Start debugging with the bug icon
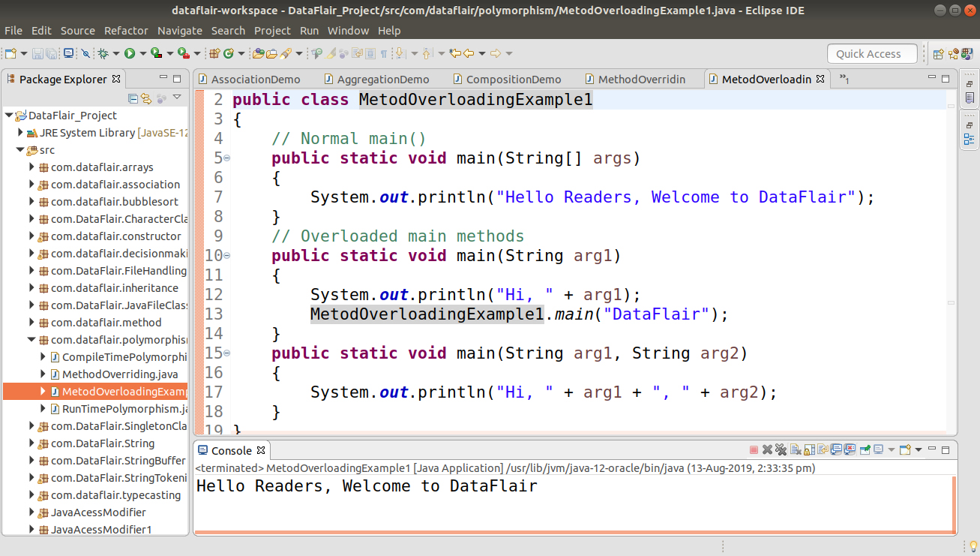This screenshot has height=556, width=980. (x=103, y=53)
